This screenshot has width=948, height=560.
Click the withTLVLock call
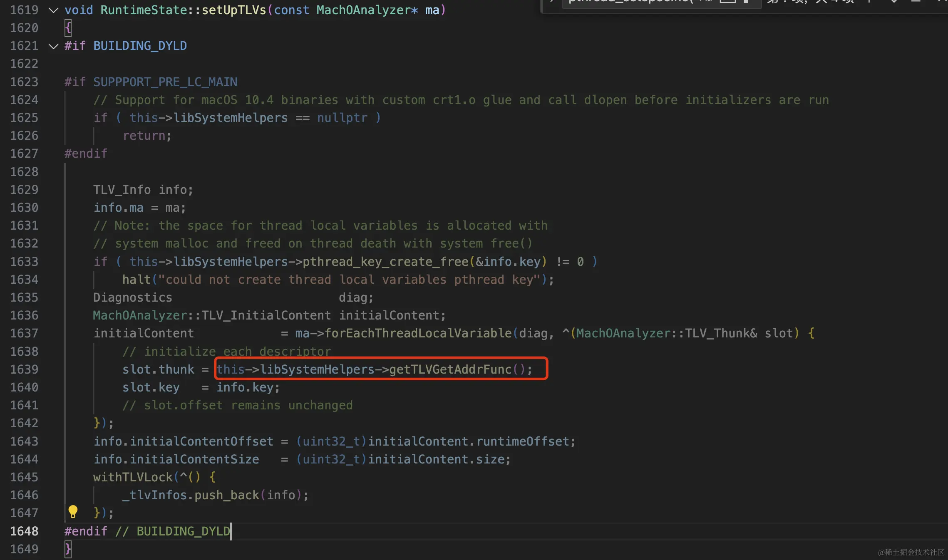[x=133, y=477]
